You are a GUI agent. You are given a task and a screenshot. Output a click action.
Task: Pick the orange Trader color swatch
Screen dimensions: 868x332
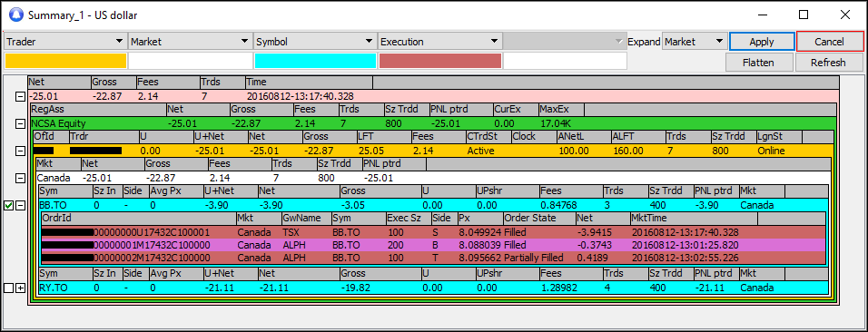pos(65,61)
